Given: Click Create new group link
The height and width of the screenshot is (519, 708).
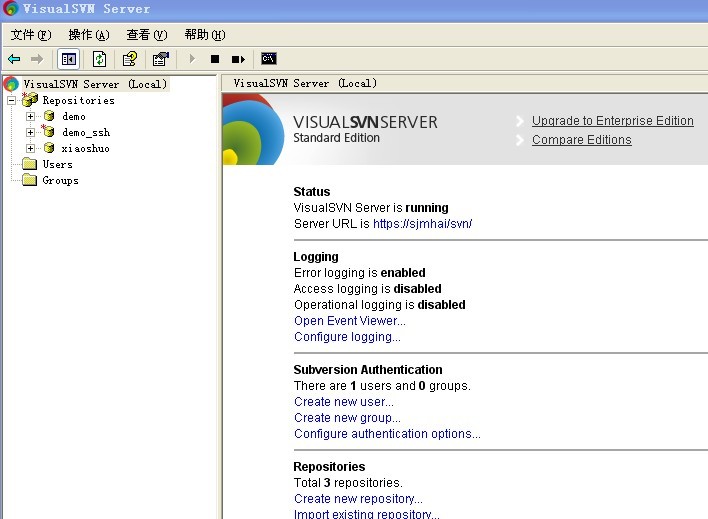Looking at the screenshot, I should click(347, 418).
